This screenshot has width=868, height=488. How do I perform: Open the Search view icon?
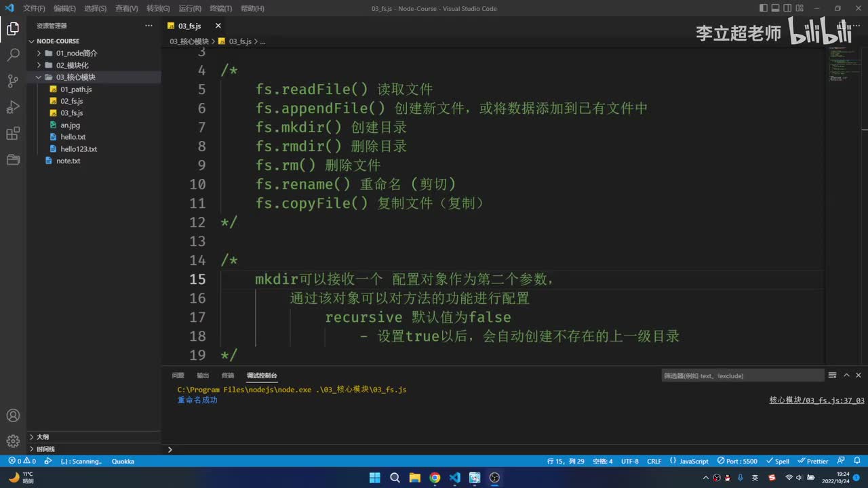13,56
